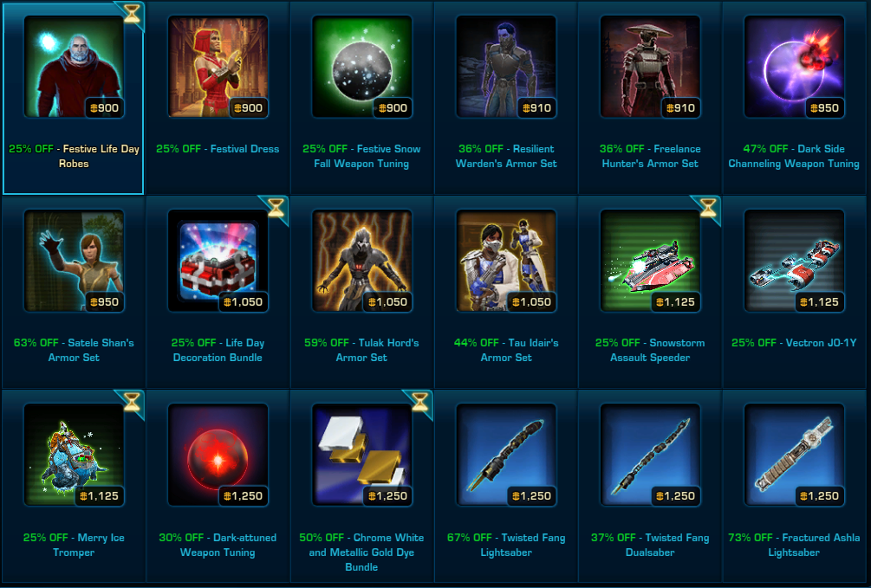Click the 1,125 price tag on Snowstorm Assault Speeder
The height and width of the screenshot is (588, 871).
675,302
